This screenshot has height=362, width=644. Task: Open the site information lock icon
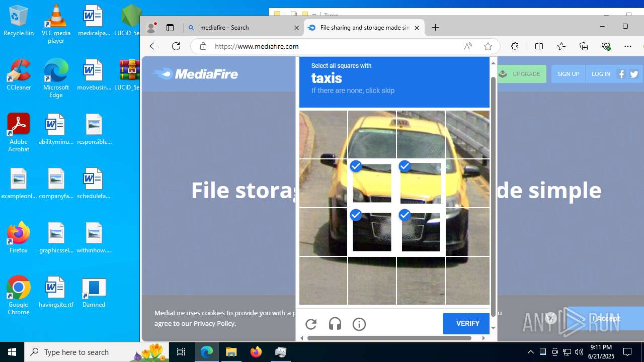click(203, 46)
